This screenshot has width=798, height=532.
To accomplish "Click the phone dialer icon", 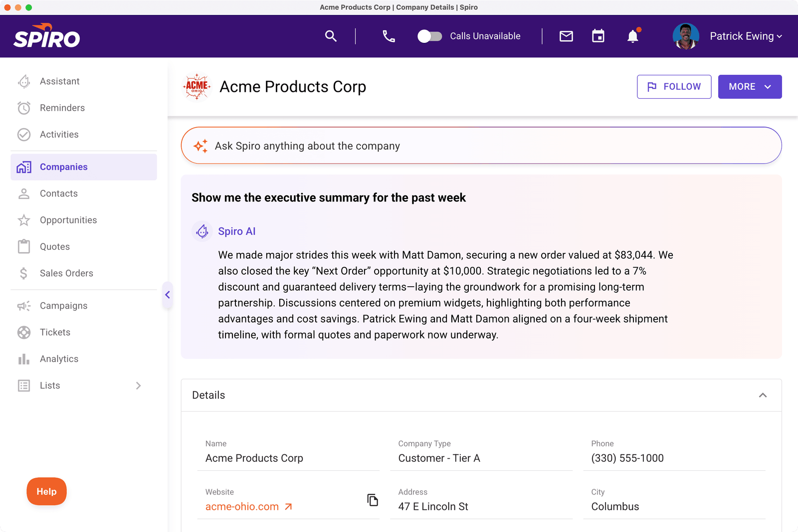I will click(389, 36).
